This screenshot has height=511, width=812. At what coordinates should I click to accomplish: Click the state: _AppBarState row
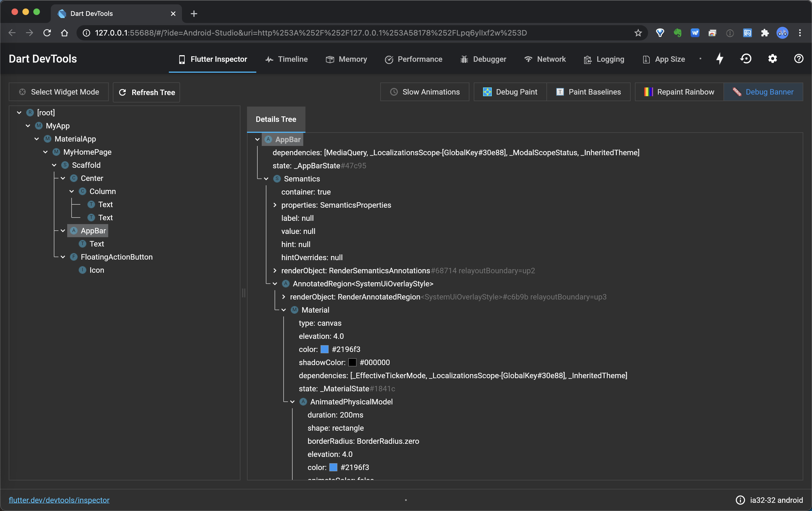[x=319, y=166]
